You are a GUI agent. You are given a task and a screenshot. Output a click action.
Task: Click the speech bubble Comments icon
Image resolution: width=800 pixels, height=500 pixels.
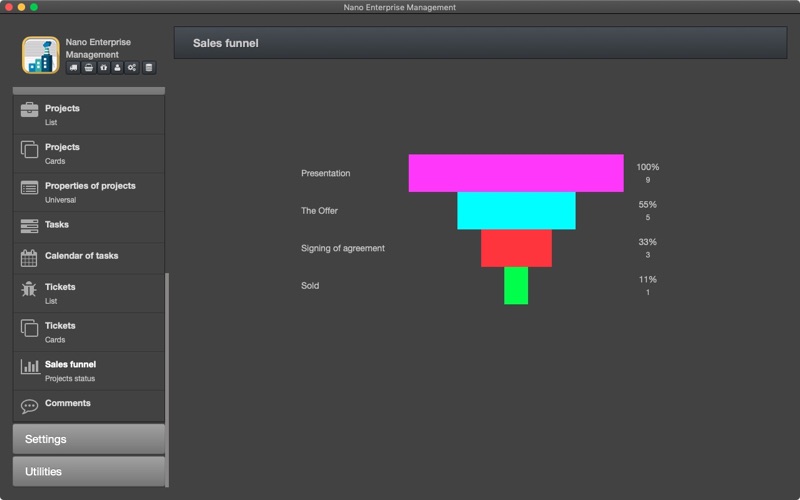pos(29,406)
